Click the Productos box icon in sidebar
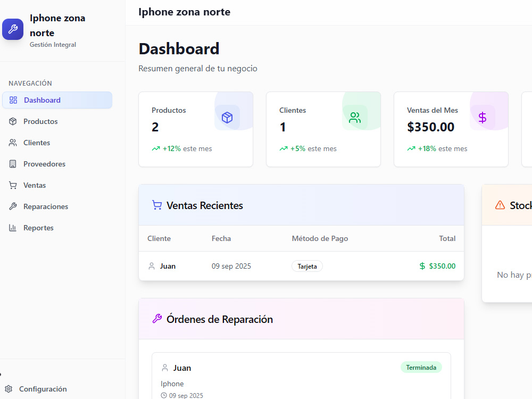This screenshot has width=532, height=399. tap(13, 121)
